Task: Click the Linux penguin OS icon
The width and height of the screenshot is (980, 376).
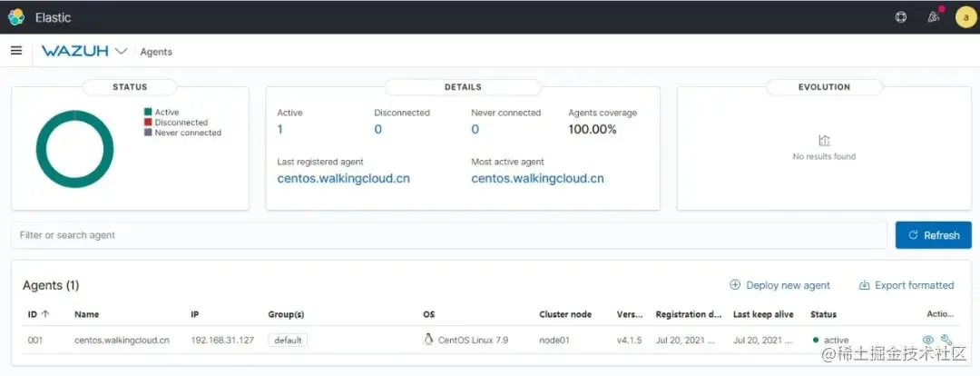Action: coord(428,339)
